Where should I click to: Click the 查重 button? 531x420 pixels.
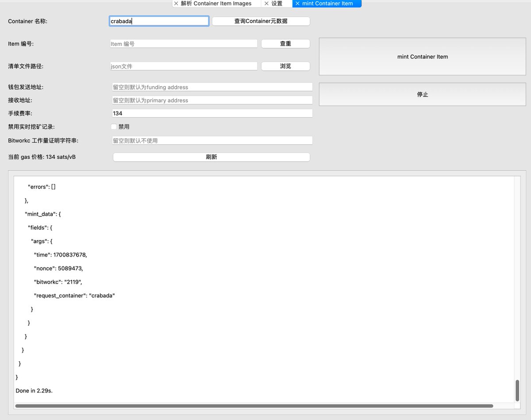(x=285, y=44)
